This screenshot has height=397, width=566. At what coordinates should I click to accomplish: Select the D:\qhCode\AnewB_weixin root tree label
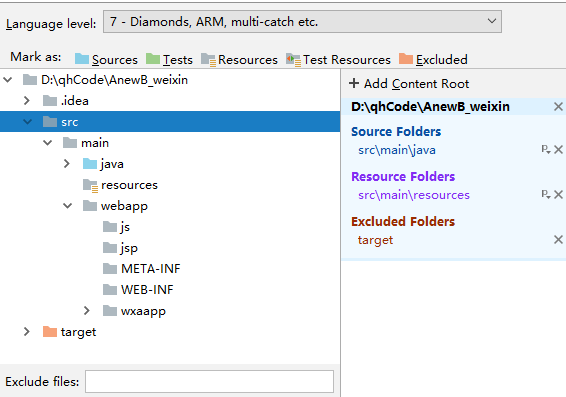(x=114, y=80)
